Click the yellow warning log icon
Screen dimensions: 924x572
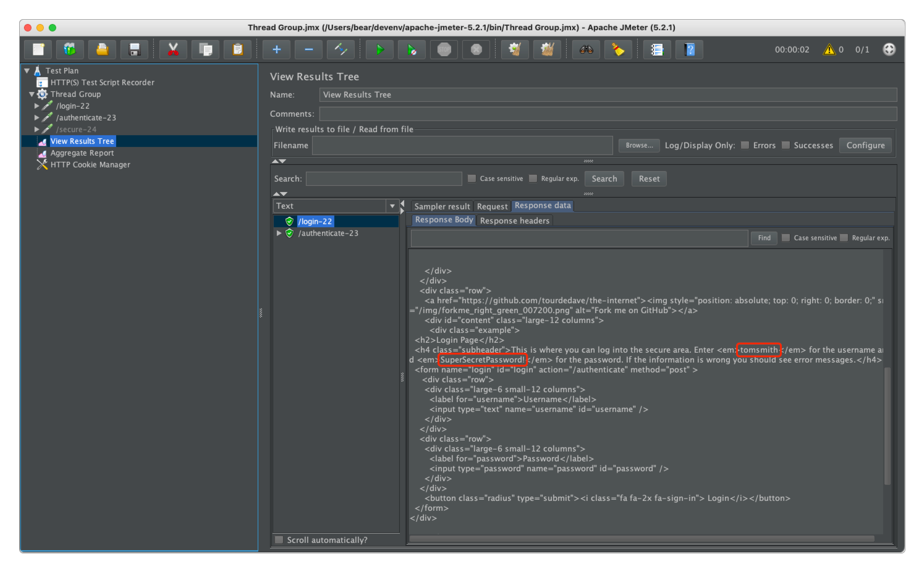pos(829,49)
